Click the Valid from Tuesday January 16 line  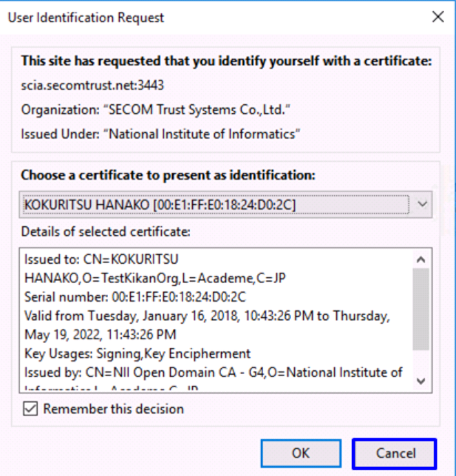(207, 316)
